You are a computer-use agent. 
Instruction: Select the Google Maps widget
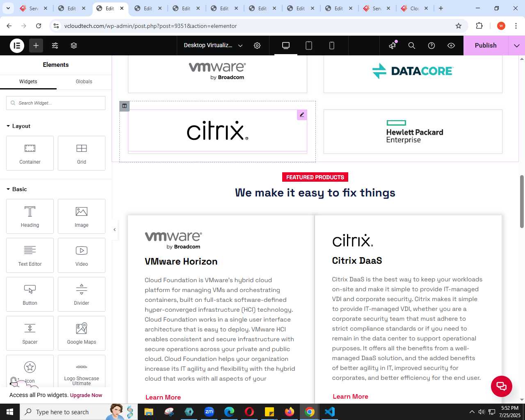pos(82,333)
